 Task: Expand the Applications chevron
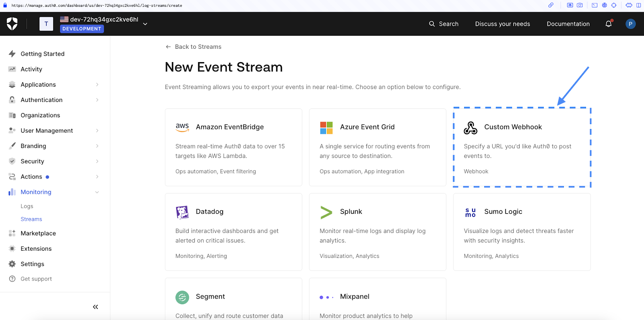tap(97, 85)
